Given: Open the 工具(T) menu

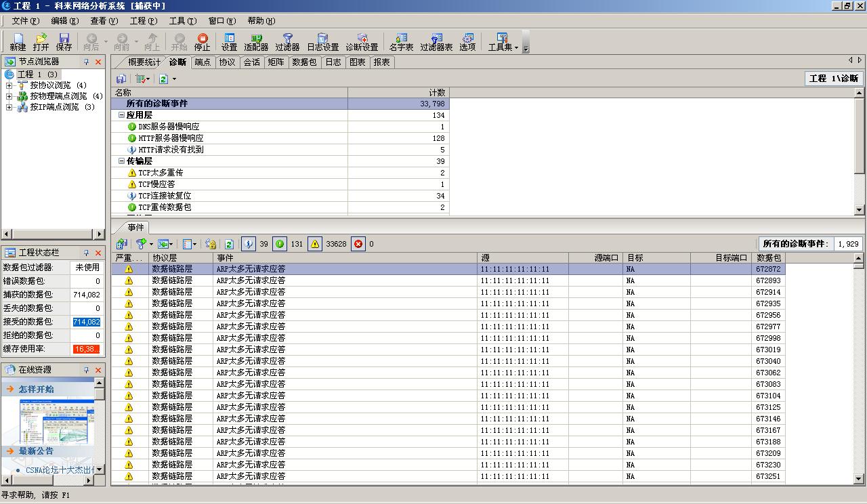Looking at the screenshot, I should point(182,21).
